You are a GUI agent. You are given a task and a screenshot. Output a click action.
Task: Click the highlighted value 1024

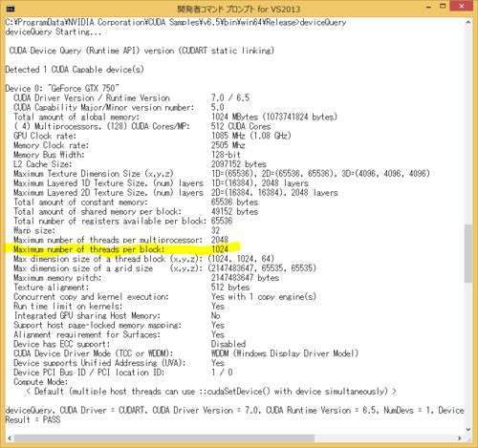coord(220,249)
